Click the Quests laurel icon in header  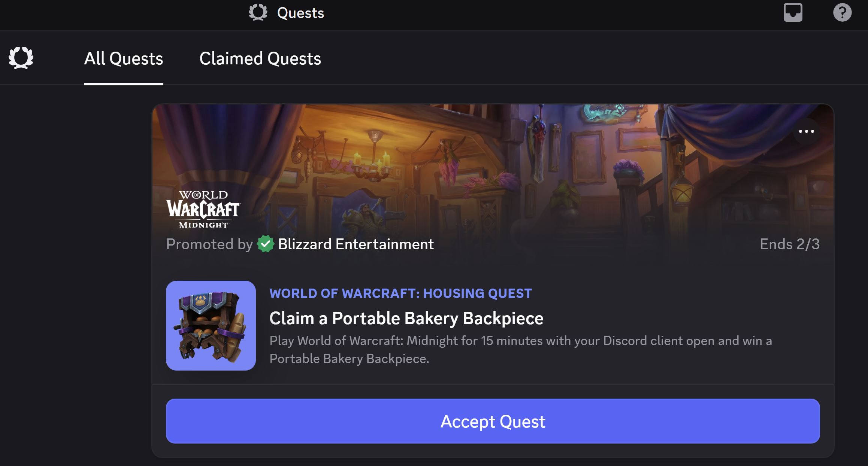pyautogui.click(x=258, y=12)
